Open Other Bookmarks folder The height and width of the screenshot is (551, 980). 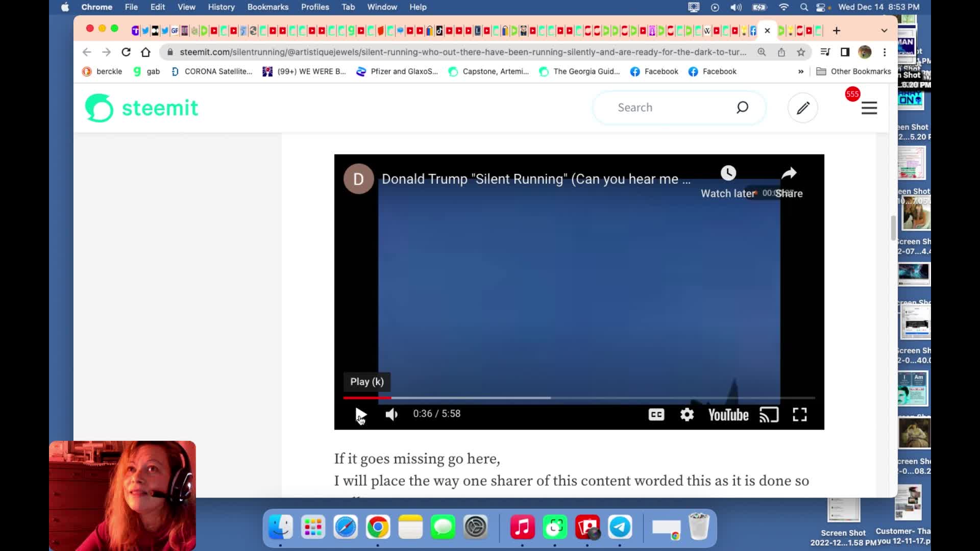coord(854,71)
